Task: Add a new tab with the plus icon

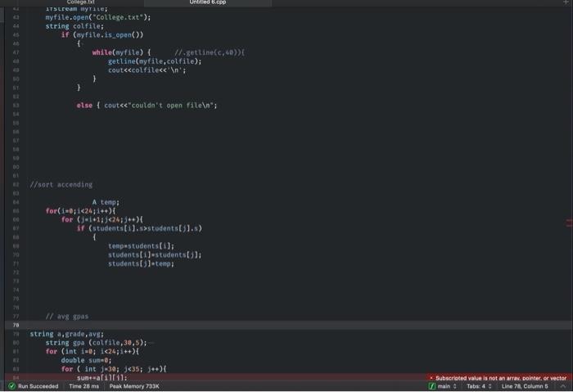Action: click(x=566, y=2)
